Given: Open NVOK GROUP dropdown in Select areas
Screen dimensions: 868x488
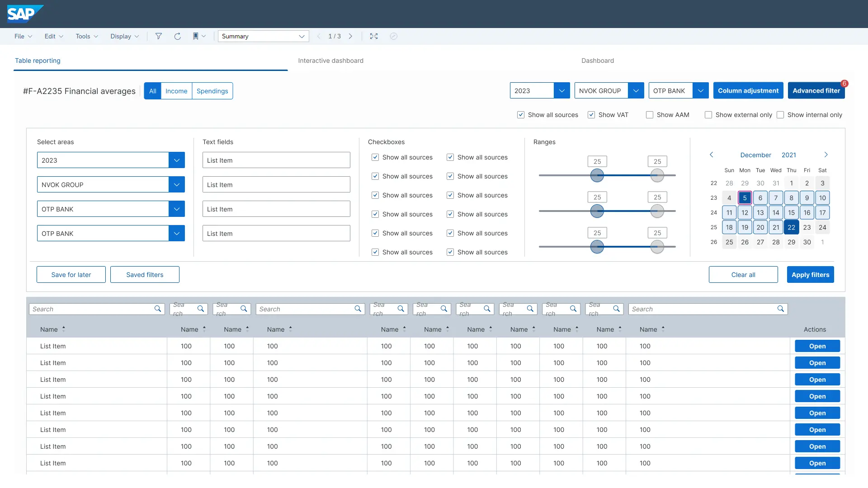Looking at the screenshot, I should tap(177, 185).
